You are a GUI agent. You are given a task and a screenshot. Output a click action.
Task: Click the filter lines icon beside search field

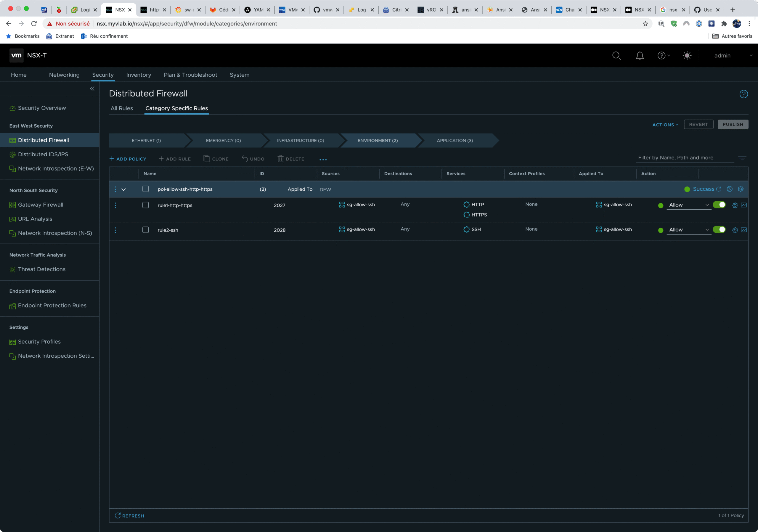pyautogui.click(x=742, y=158)
